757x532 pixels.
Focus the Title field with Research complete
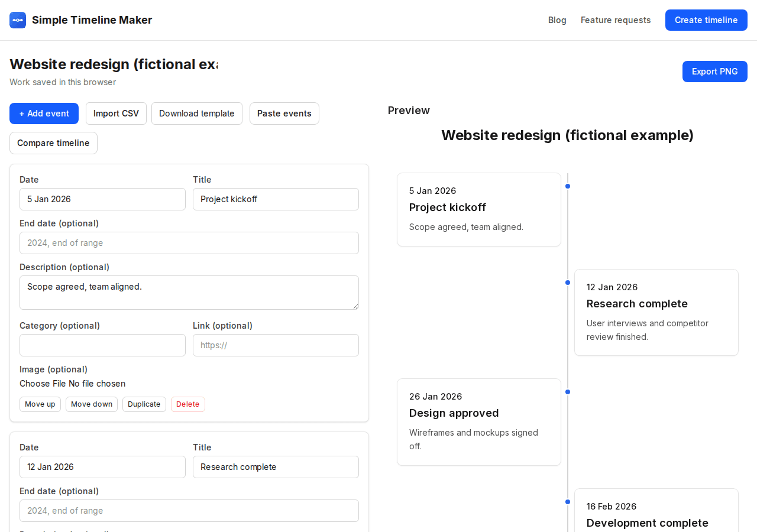276,467
